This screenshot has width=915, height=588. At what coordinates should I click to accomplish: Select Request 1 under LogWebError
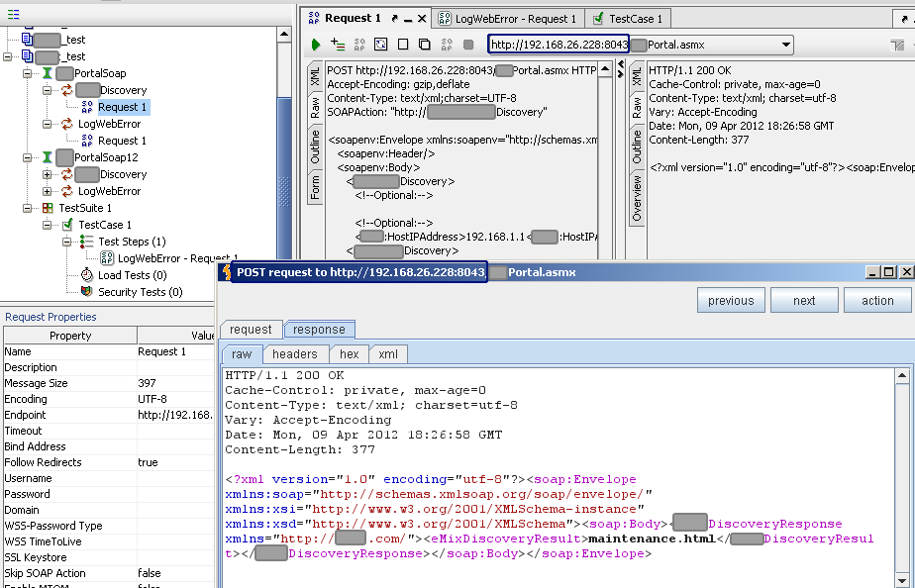(122, 141)
